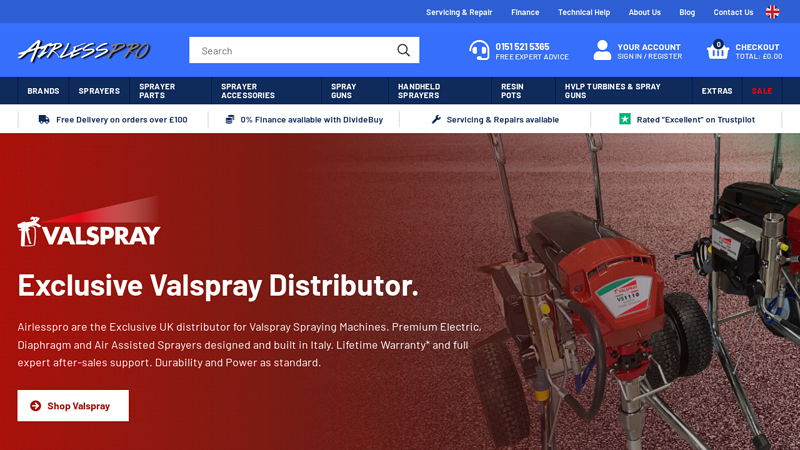
Task: Click the Exclusive Valspray Distributor heading
Action: pyautogui.click(x=218, y=285)
